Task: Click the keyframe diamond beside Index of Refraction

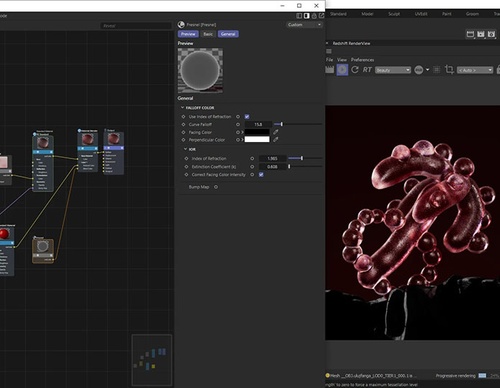Action: 186,158
